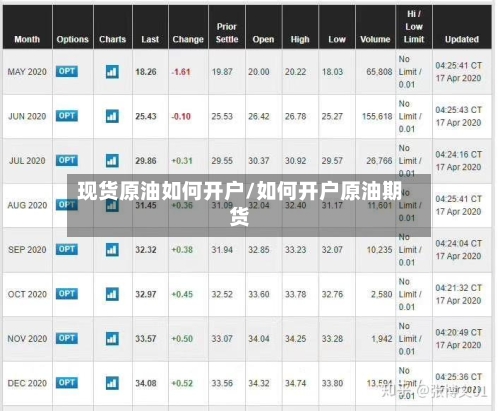Screen dimensions: 500x411
Task: Click the high value 26.78
Action: pos(295,116)
